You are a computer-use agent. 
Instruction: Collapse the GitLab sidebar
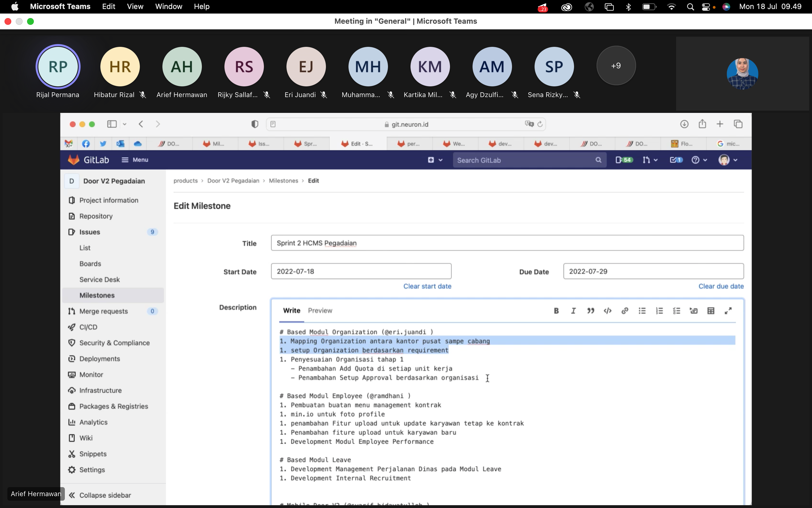100,495
